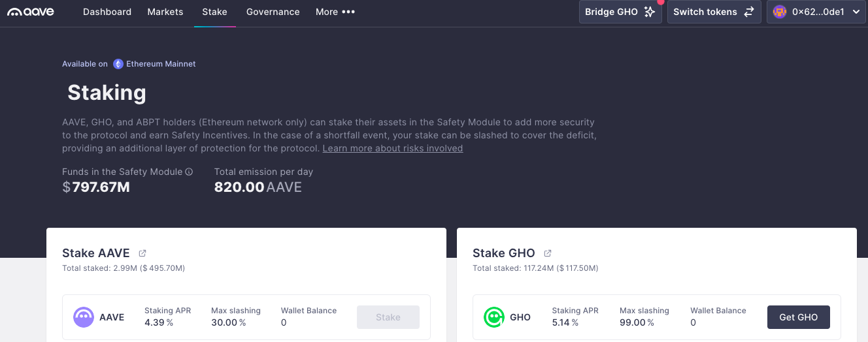Click the purple AAVE token icon
The image size is (868, 342).
tap(84, 317)
